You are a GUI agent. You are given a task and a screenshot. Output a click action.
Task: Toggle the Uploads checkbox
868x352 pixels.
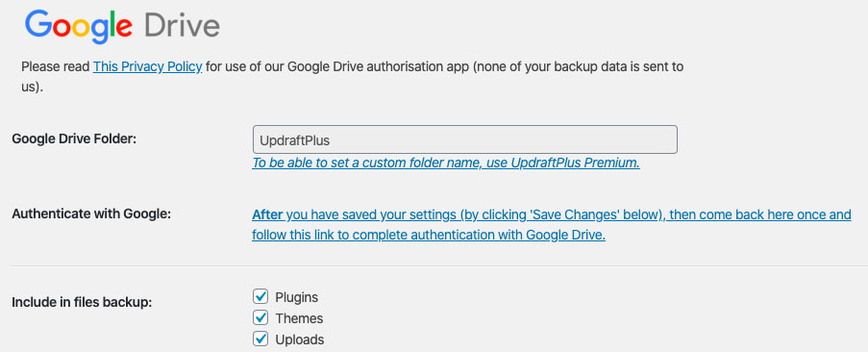pyautogui.click(x=260, y=339)
